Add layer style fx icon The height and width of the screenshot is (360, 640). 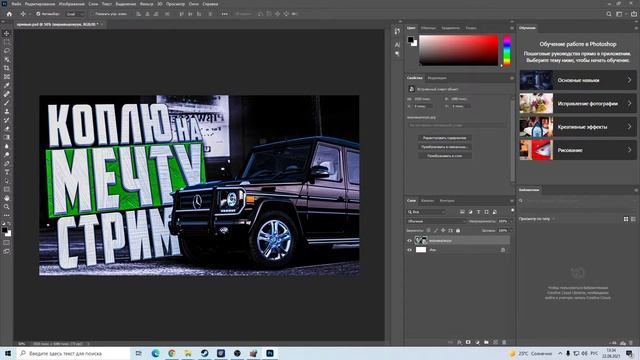coord(459,342)
